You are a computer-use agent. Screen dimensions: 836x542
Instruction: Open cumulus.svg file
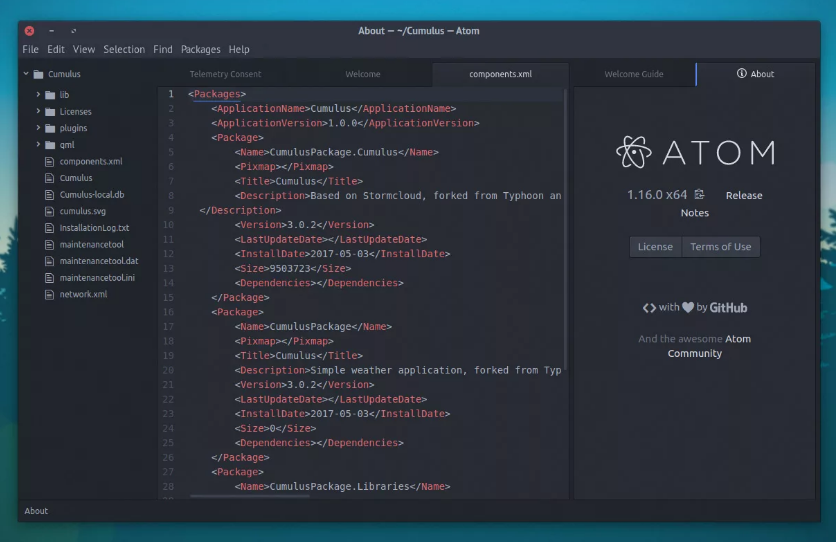pyautogui.click(x=83, y=211)
